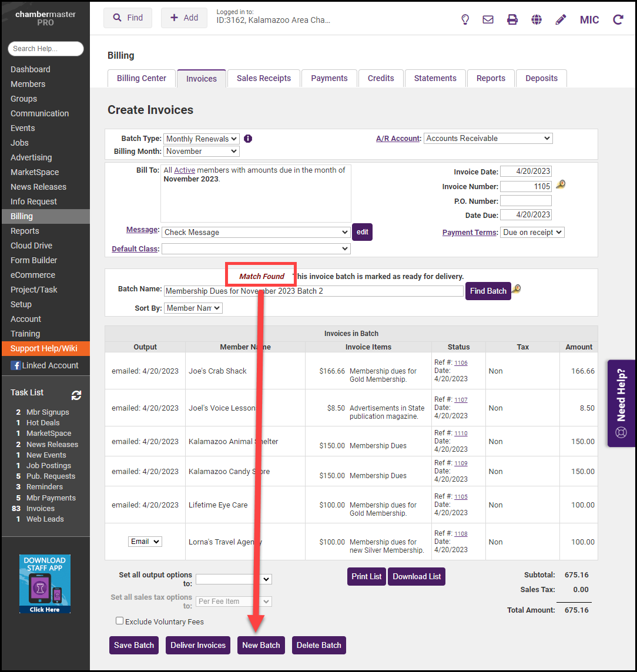Click the refresh arrow icon in header
Screen dimensions: 637x672
click(618, 19)
